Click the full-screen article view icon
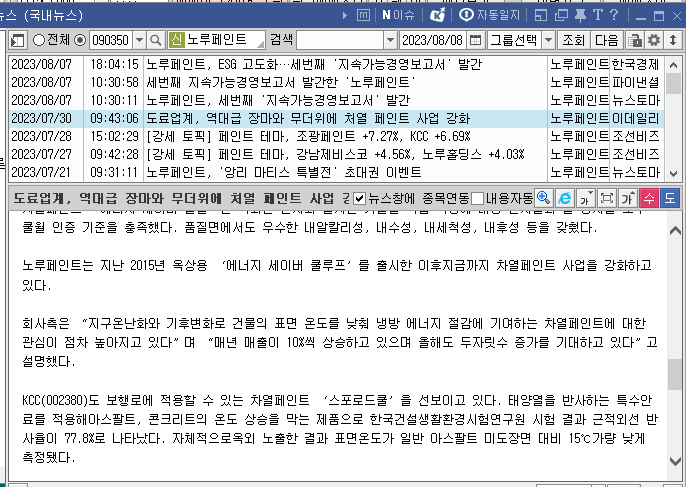This screenshot has width=686, height=487. [x=606, y=198]
